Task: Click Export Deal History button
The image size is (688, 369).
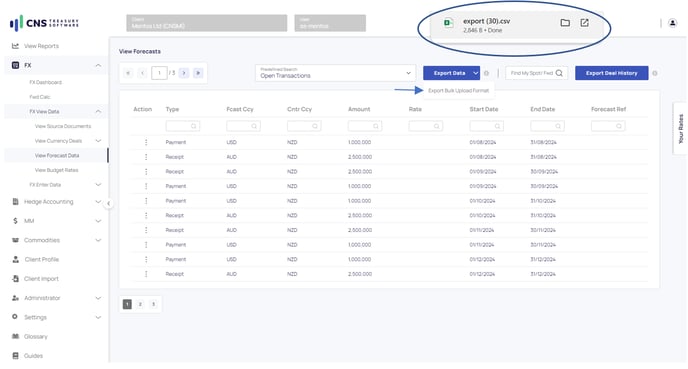Action: [611, 73]
